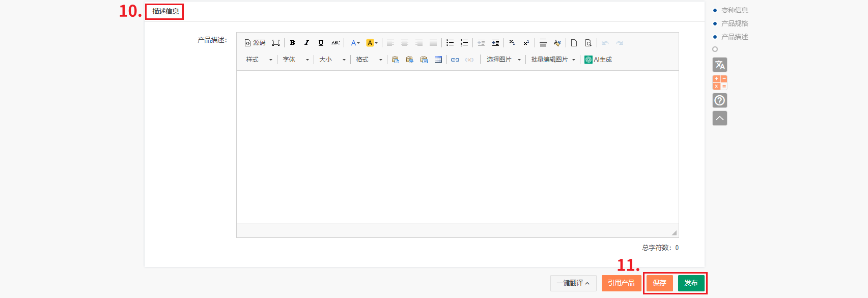
Task: Insert a hyperlink
Action: coord(455,60)
